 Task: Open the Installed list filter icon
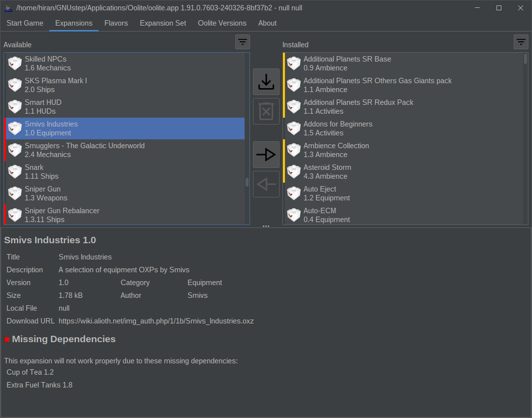[521, 42]
